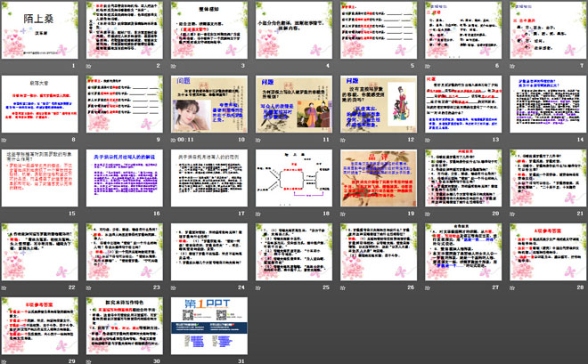This screenshot has height=364, width=588.
Task: Click the animation star icon under slide 28
Action: tap(512, 288)
